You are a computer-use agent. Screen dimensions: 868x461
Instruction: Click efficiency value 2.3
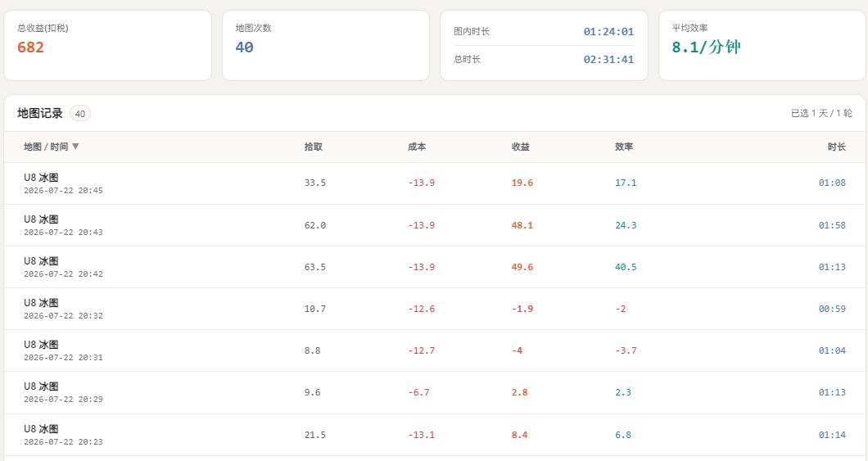623,392
